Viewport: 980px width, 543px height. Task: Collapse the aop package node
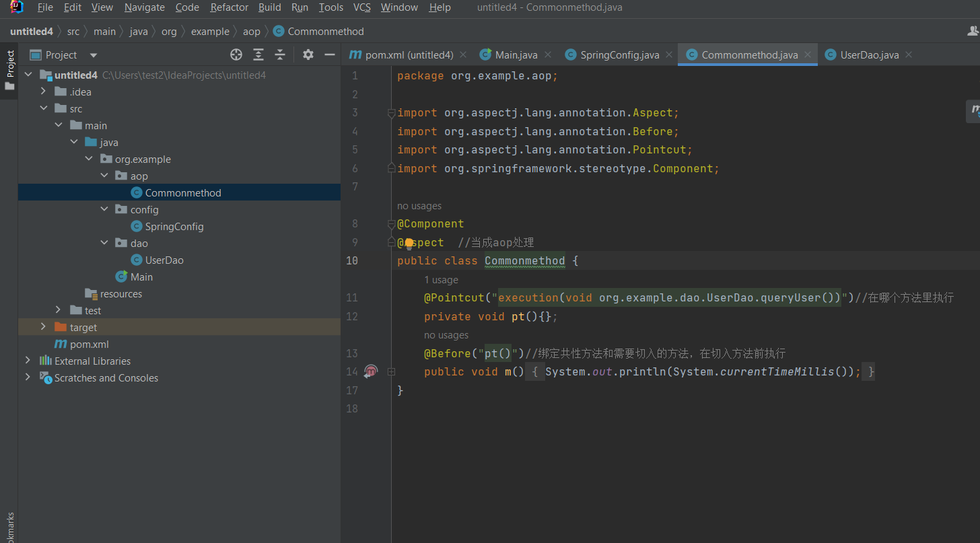click(104, 176)
